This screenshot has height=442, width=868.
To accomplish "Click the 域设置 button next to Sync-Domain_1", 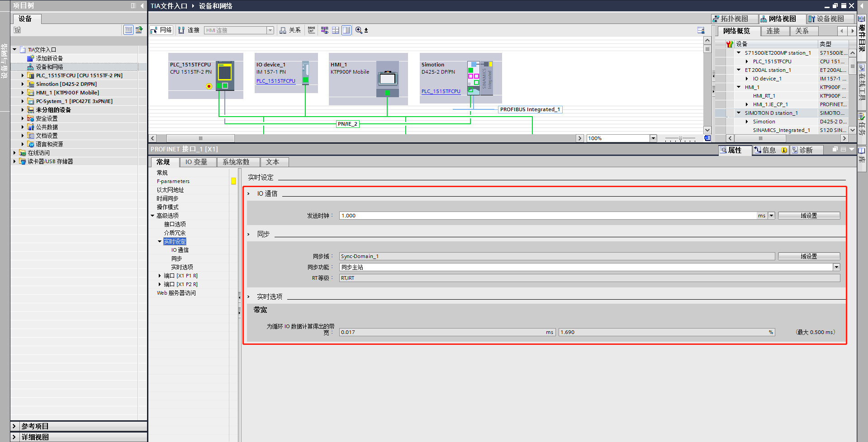I will point(809,256).
